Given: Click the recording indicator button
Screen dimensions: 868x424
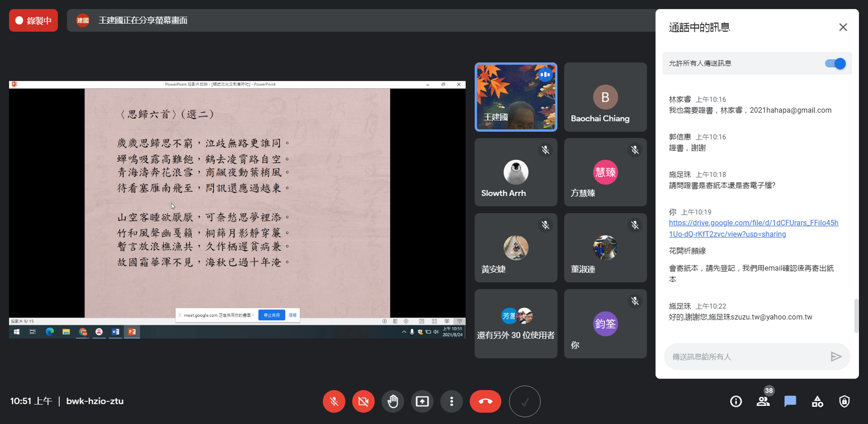Looking at the screenshot, I should 33,21.
